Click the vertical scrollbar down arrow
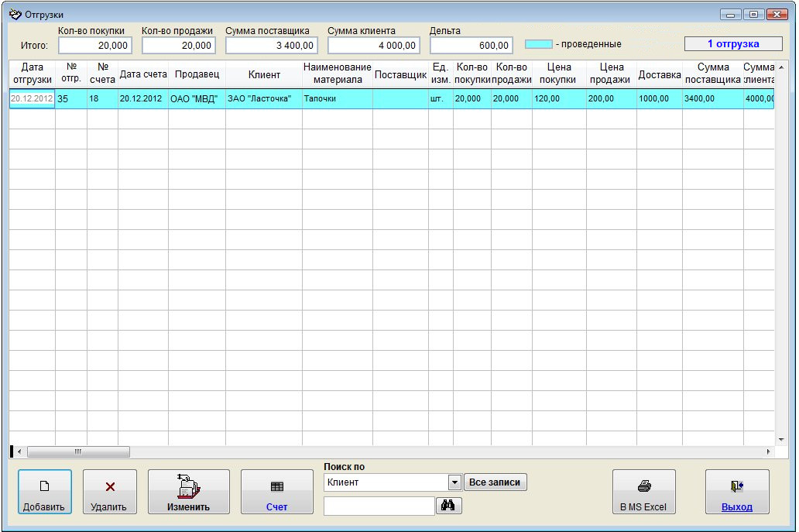The height and width of the screenshot is (532, 799). tap(780, 438)
